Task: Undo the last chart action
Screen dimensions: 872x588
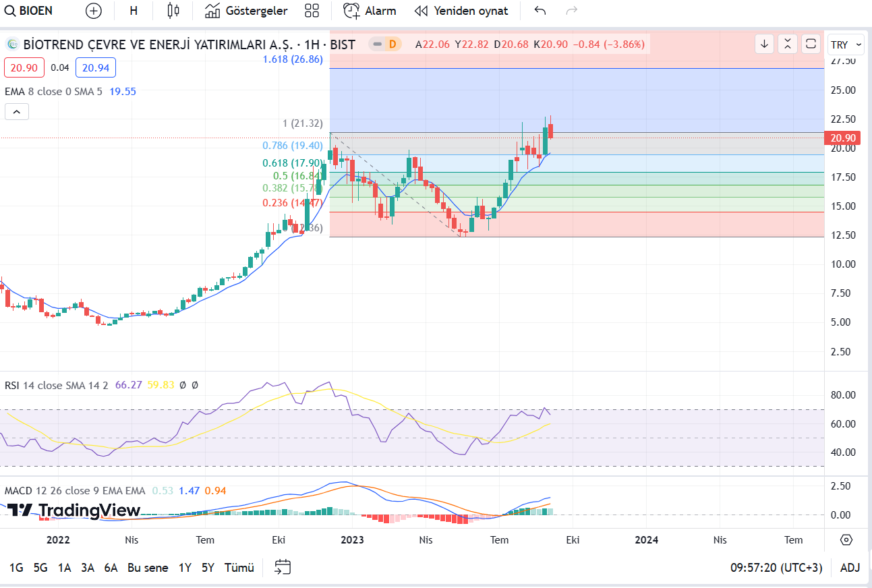Action: point(540,11)
